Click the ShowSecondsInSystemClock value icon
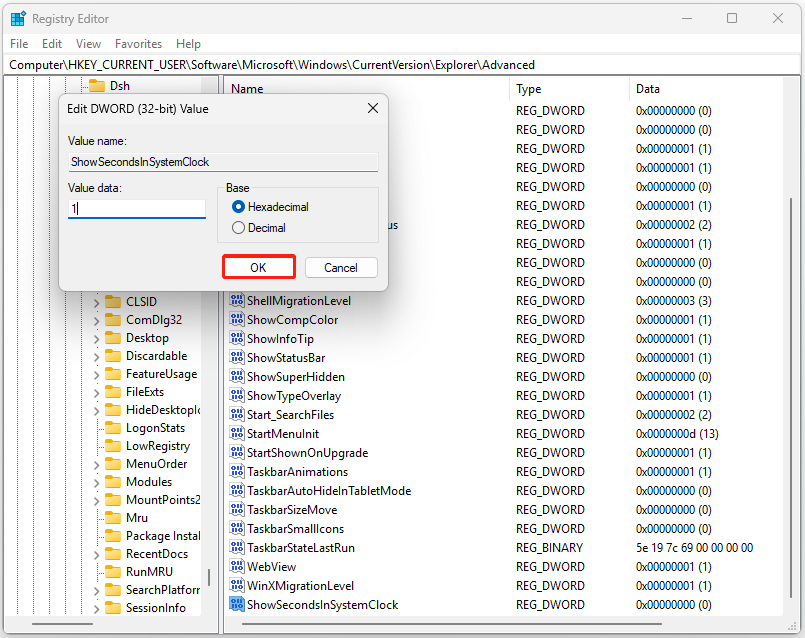Image resolution: width=805 pixels, height=638 pixels. (237, 605)
